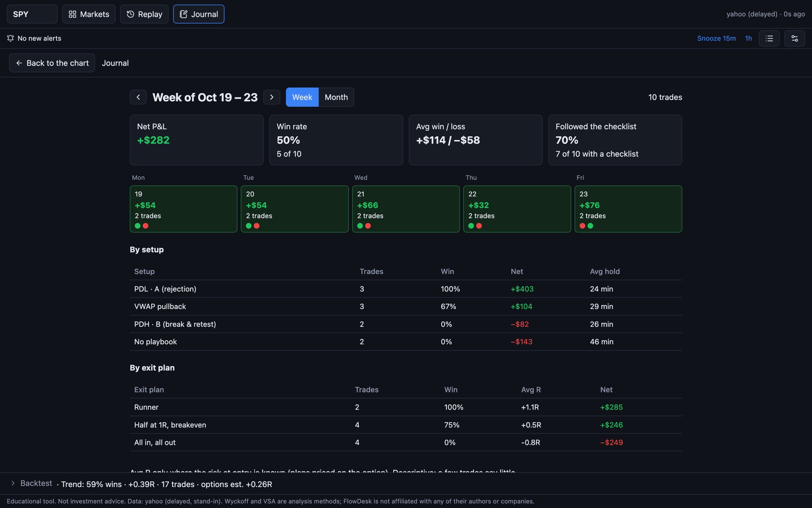The height and width of the screenshot is (508, 812).
Task: Switch the journal to Week view
Action: [x=302, y=97]
